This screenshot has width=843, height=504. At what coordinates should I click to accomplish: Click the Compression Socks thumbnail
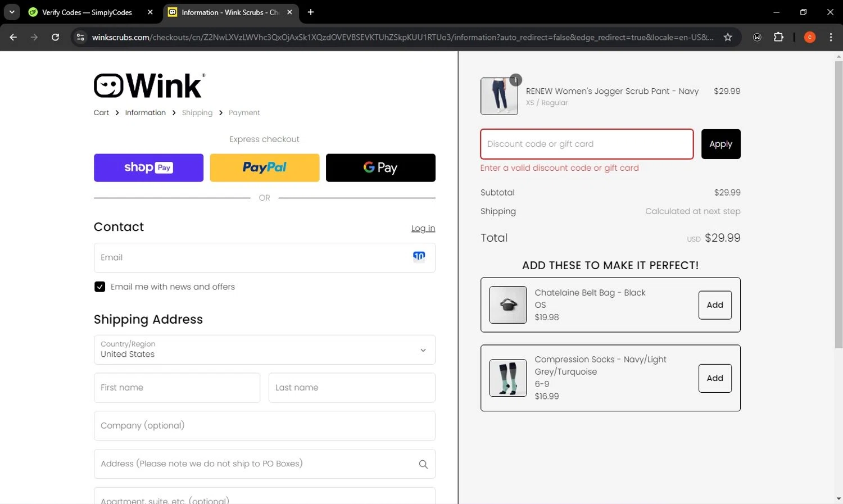point(508,378)
